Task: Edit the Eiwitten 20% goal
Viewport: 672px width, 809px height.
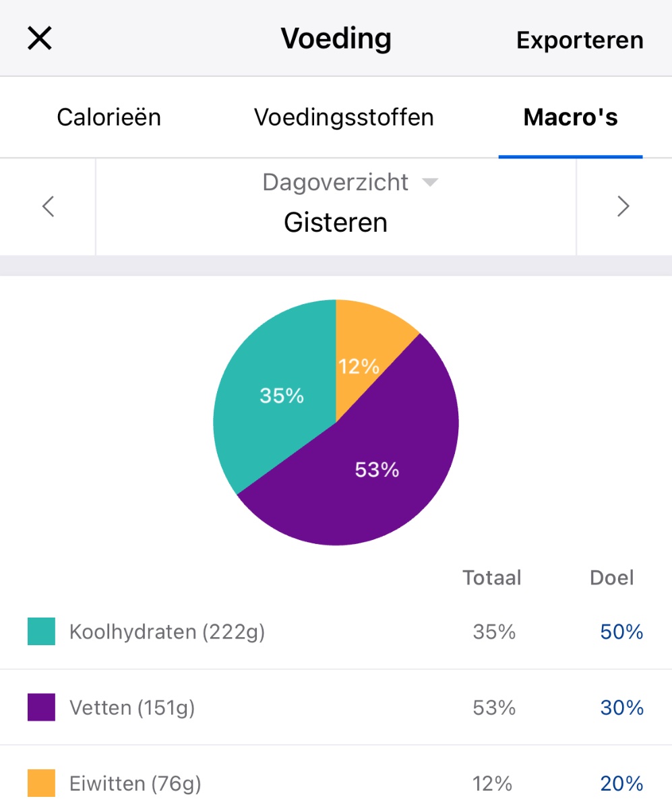Action: tap(621, 783)
